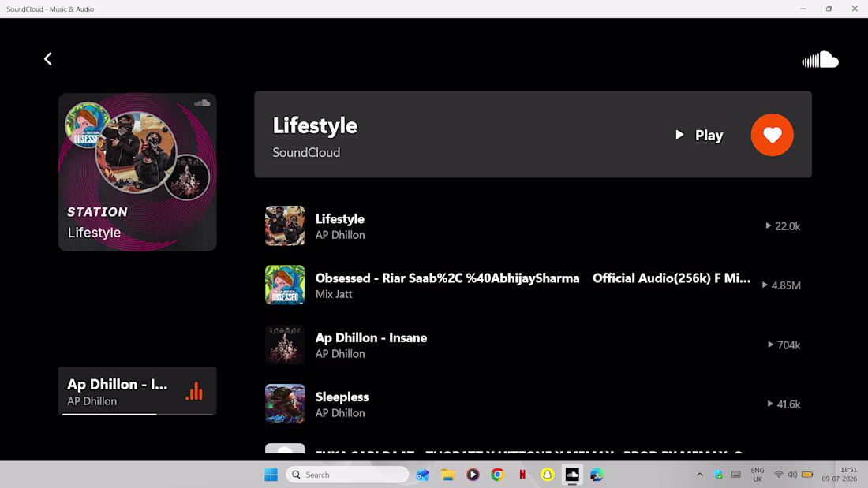Click the 41.6k play count
Viewport: 868px width, 488px height.
[x=784, y=404]
